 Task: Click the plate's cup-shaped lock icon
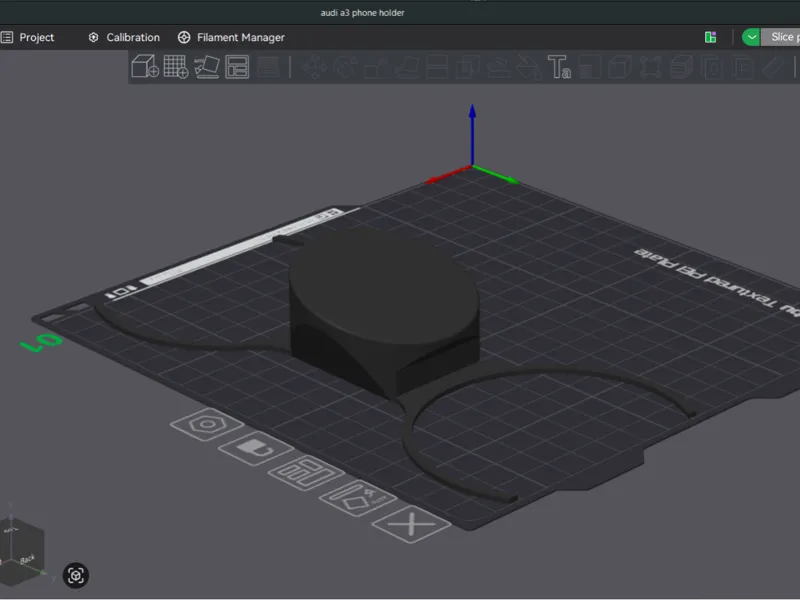[x=256, y=448]
